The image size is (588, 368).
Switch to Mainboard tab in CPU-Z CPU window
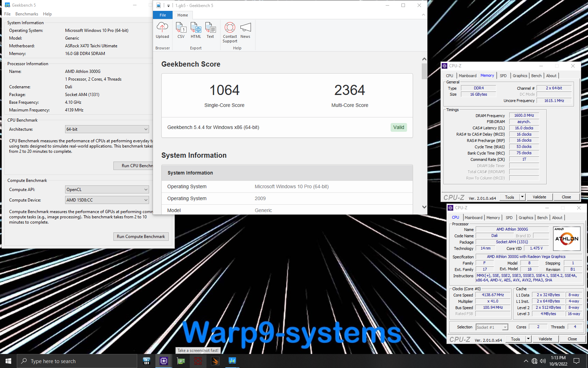pyautogui.click(x=474, y=218)
